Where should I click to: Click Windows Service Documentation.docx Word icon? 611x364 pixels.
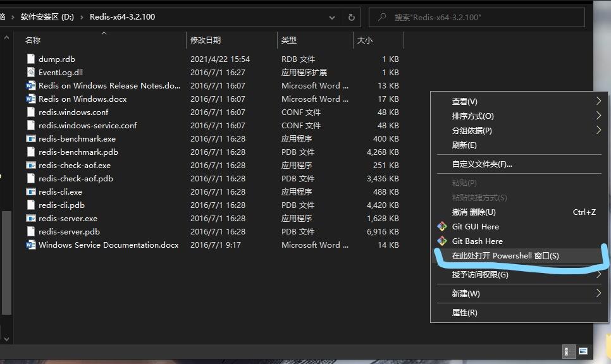(x=31, y=245)
